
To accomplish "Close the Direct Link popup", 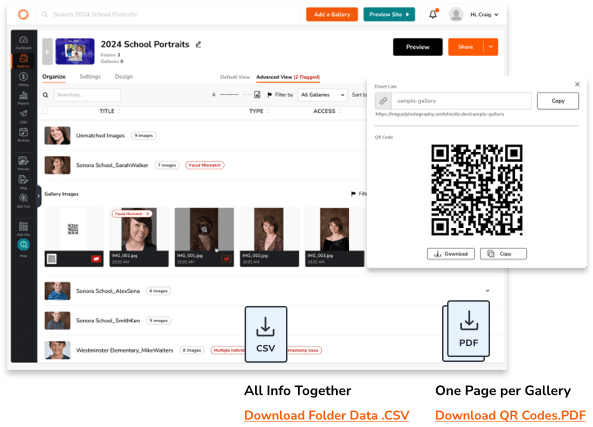I will (577, 84).
